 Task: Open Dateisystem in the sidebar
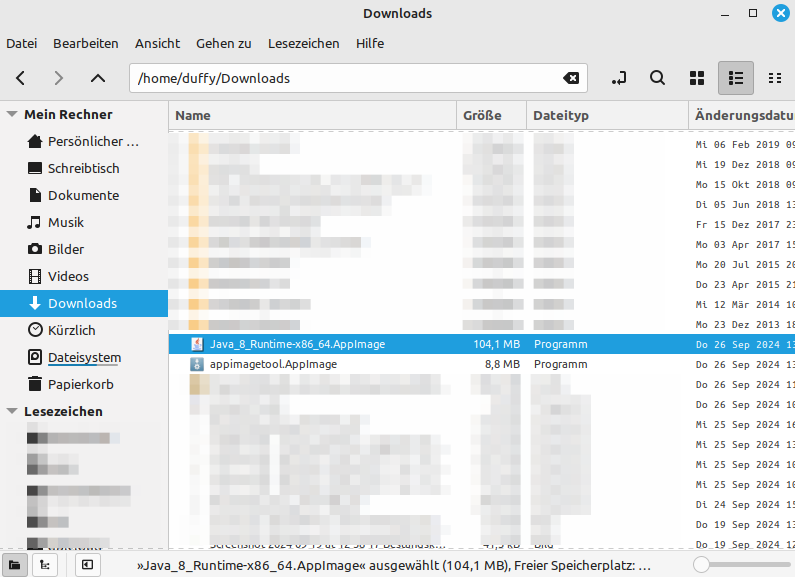click(84, 357)
